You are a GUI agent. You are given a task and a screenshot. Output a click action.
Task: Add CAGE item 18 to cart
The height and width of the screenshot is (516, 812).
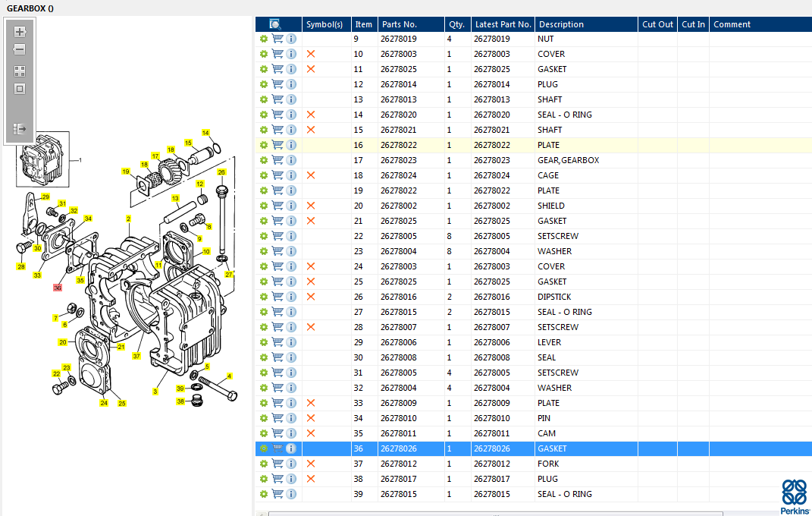[x=277, y=175]
